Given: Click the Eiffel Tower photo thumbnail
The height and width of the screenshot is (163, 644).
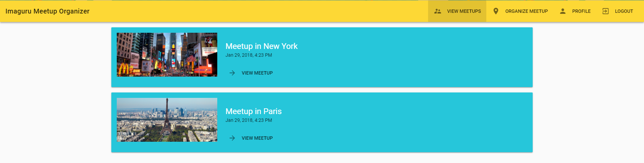Looking at the screenshot, I should click(167, 120).
